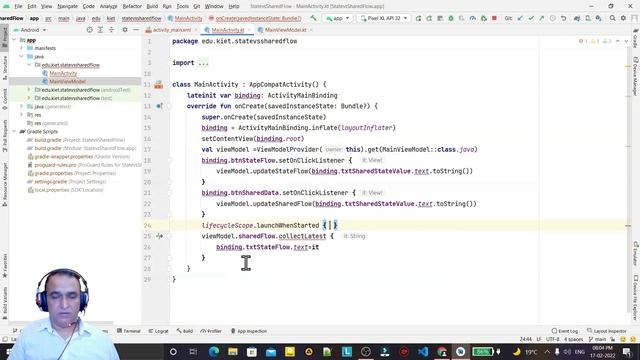Collapse the app module tree node
Image resolution: width=640 pixels, height=360 pixels.
pyautogui.click(x=14, y=40)
